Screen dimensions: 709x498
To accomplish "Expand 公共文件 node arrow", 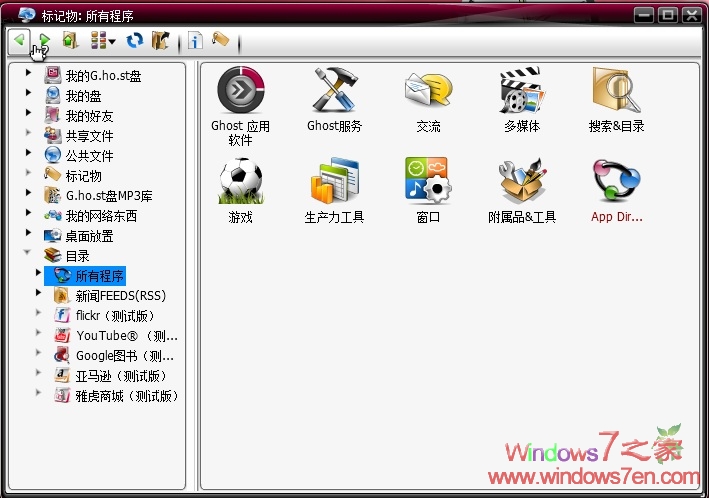I will tap(28, 152).
